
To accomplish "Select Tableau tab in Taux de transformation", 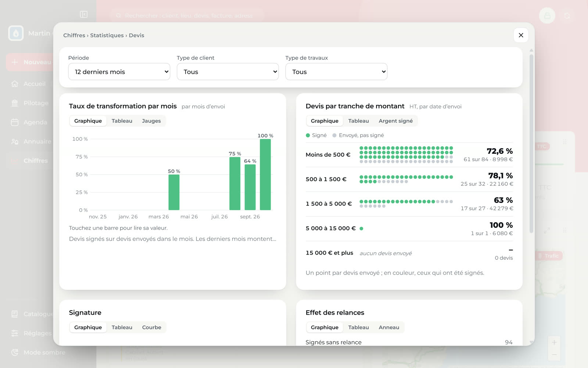I will point(122,121).
